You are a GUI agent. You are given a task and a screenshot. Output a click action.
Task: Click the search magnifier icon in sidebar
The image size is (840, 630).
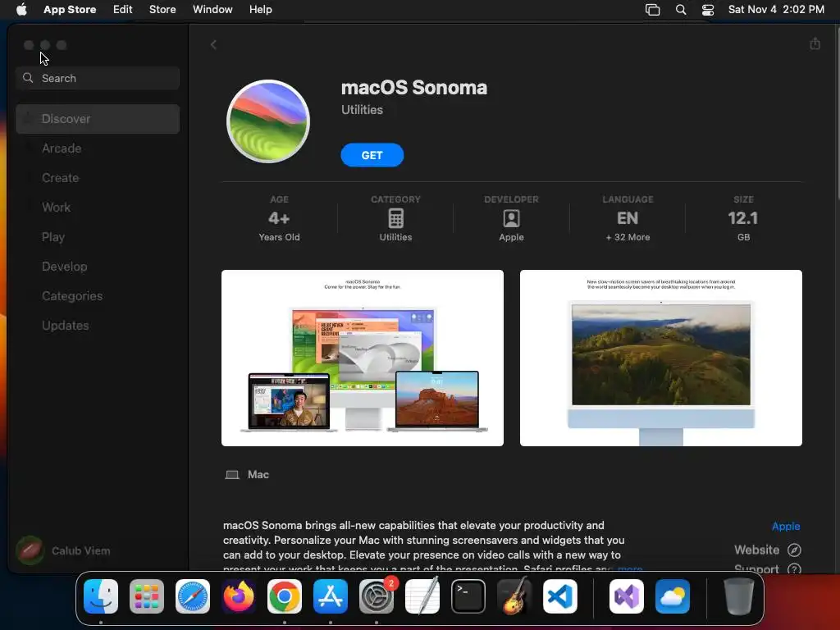point(28,78)
